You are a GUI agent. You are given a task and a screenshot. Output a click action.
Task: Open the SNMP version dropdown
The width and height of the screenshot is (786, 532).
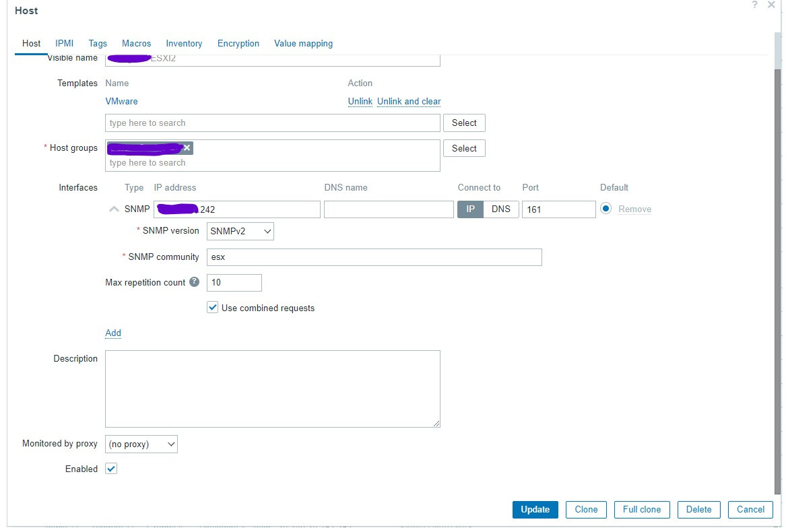point(240,231)
